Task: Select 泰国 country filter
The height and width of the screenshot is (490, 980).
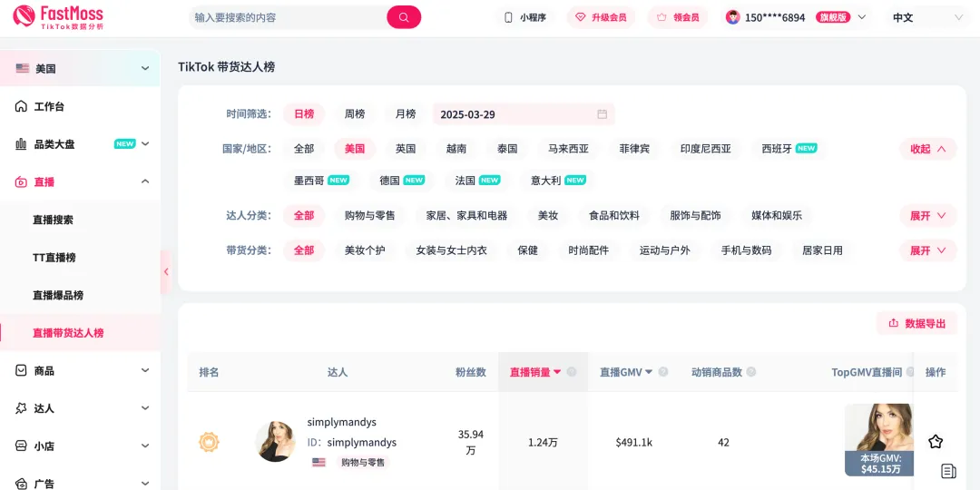Action: 507,149
